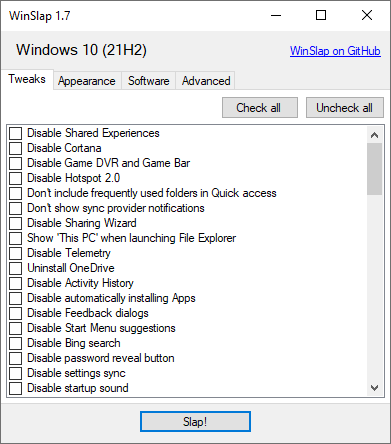Enable Disable Telemetry option
Image resolution: width=391 pixels, height=444 pixels.
pos(15,253)
